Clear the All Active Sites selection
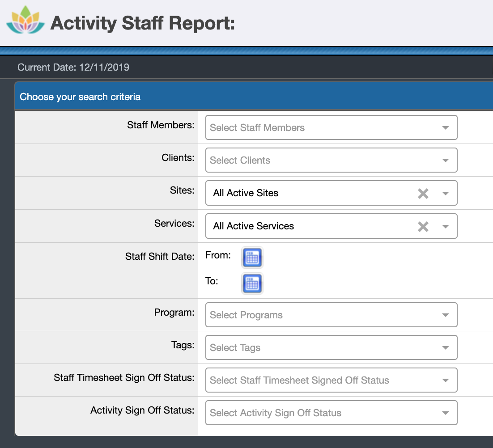Image resolution: width=493 pixels, height=448 pixels. 423,193
